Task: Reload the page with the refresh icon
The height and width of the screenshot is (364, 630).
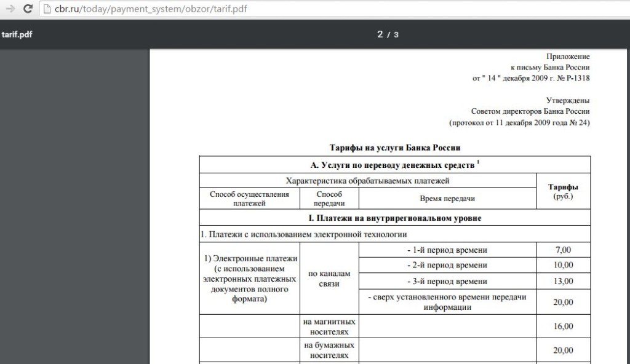Action: tap(28, 9)
